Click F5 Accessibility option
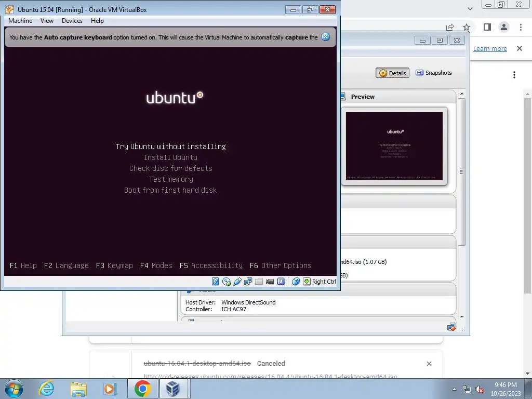 point(211,265)
